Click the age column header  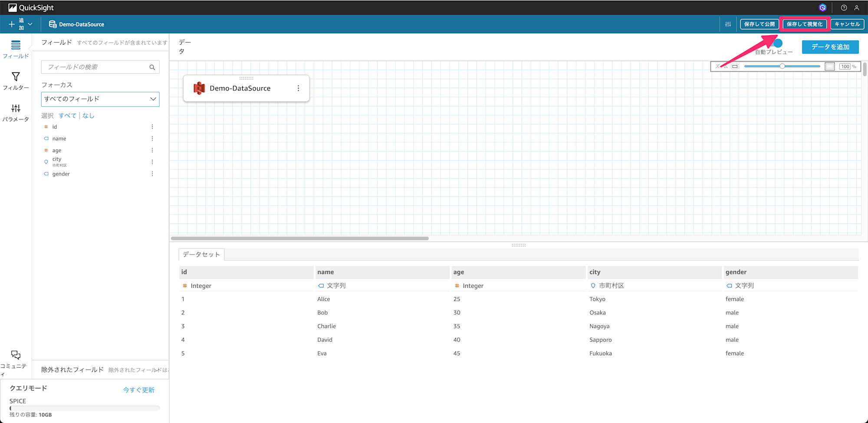[x=519, y=272]
